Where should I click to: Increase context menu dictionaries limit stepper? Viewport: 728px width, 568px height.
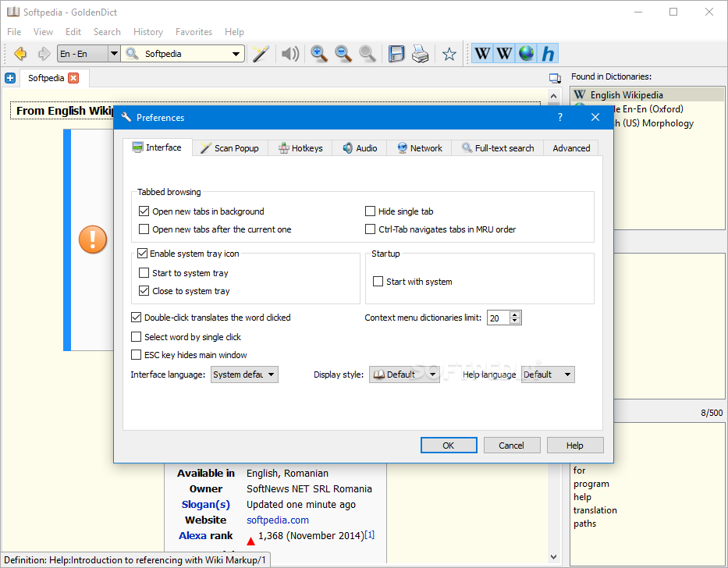(514, 314)
